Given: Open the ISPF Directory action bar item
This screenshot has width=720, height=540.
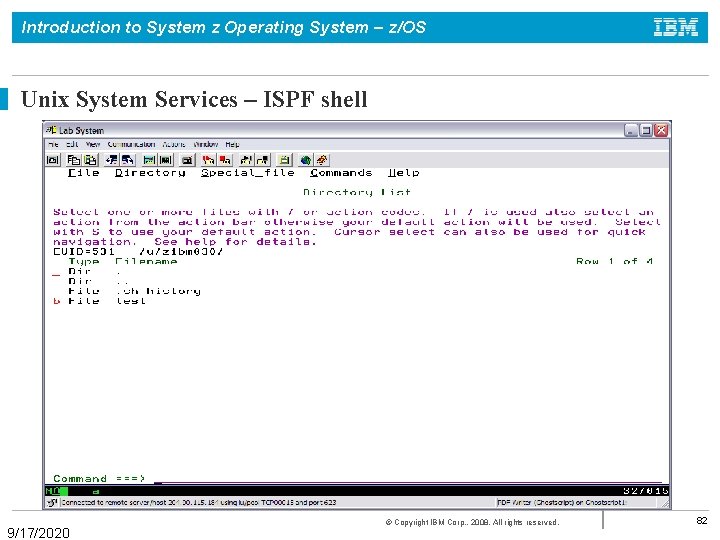Looking at the screenshot, I should click(x=150, y=173).
